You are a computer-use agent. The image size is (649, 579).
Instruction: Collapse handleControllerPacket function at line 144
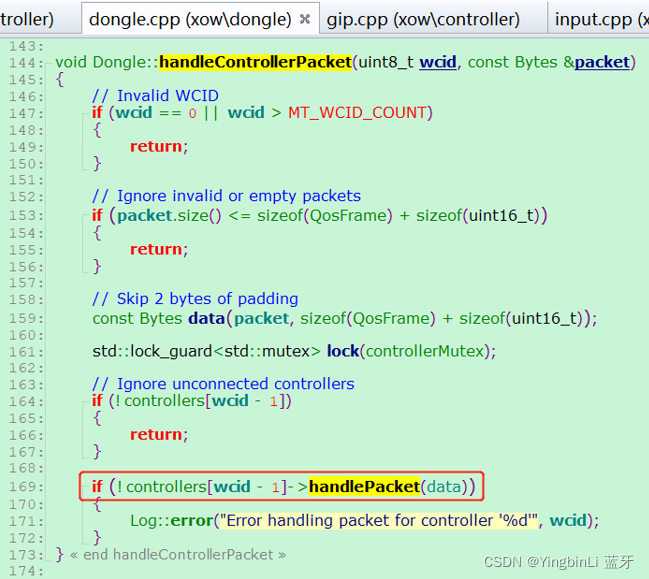(50, 63)
